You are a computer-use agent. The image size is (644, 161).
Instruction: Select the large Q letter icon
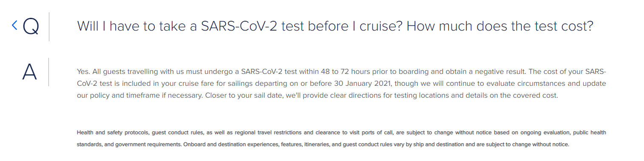[x=31, y=27]
